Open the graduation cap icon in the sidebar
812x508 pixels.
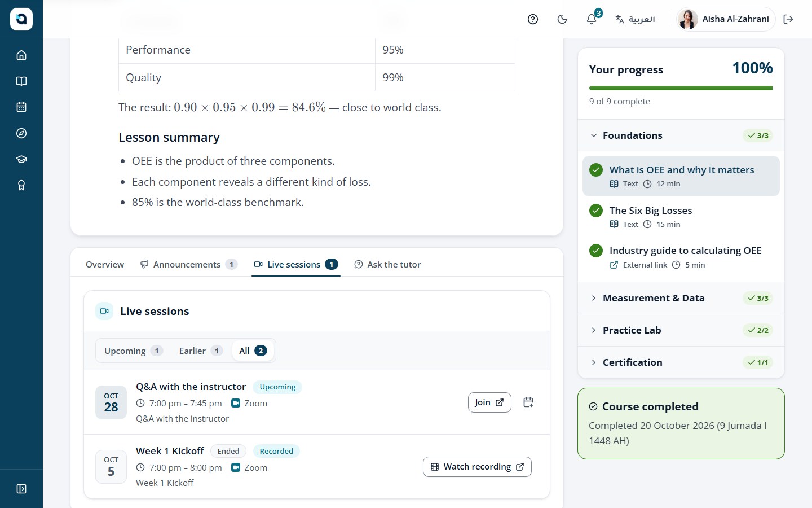point(21,159)
